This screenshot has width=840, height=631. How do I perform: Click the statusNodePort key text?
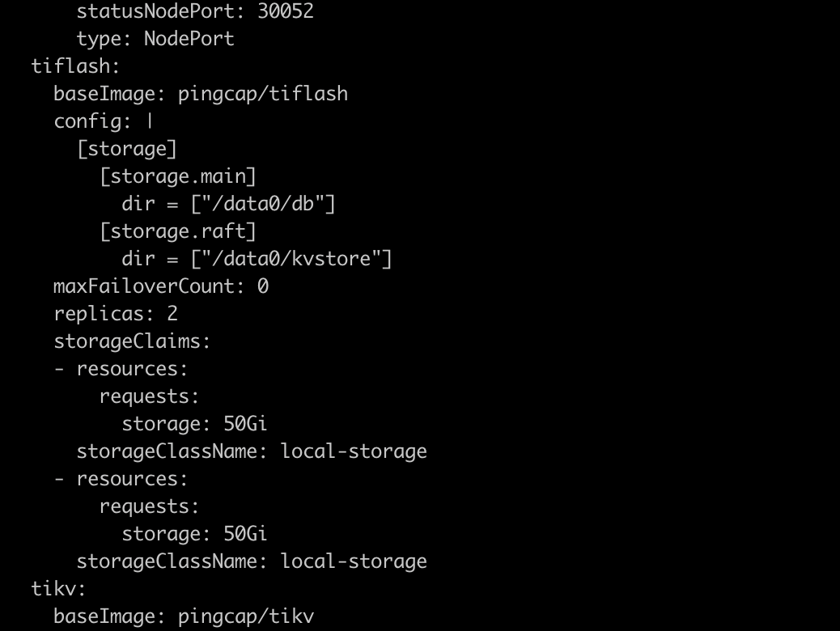tap(163, 11)
